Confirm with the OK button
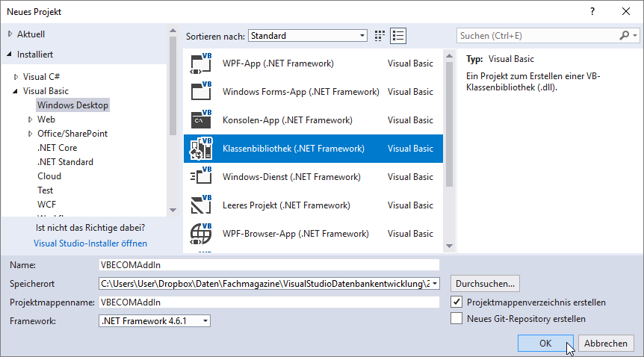The height and width of the screenshot is (357, 644). (545, 343)
